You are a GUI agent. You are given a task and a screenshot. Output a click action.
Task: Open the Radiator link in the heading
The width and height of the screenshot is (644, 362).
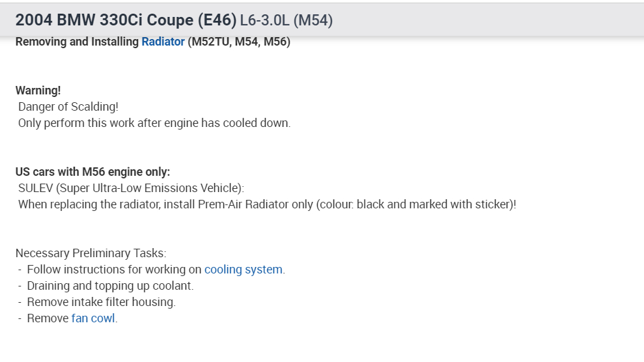(163, 42)
